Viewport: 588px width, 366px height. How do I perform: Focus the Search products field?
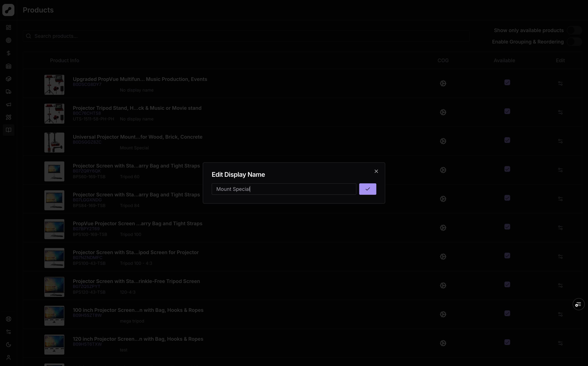[x=246, y=36]
